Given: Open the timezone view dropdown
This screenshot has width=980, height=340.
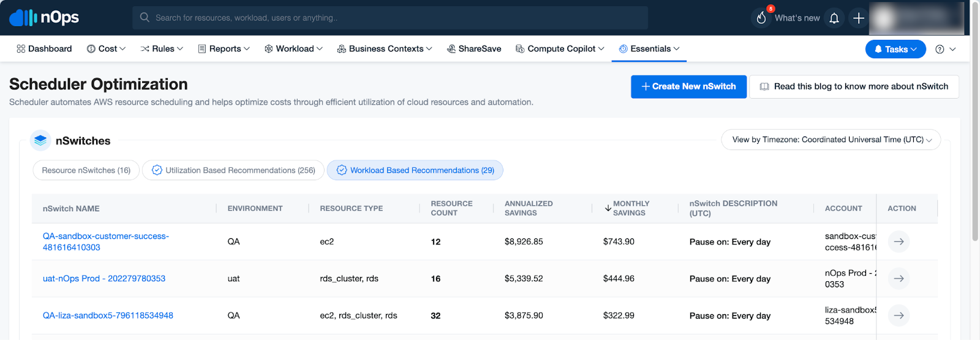Looking at the screenshot, I should pos(831,140).
